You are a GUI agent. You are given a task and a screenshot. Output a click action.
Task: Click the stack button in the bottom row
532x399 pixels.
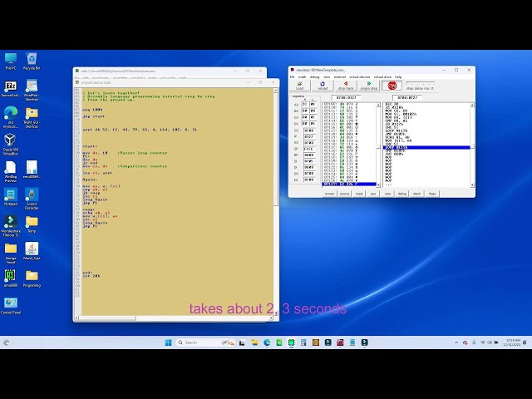coord(417,194)
